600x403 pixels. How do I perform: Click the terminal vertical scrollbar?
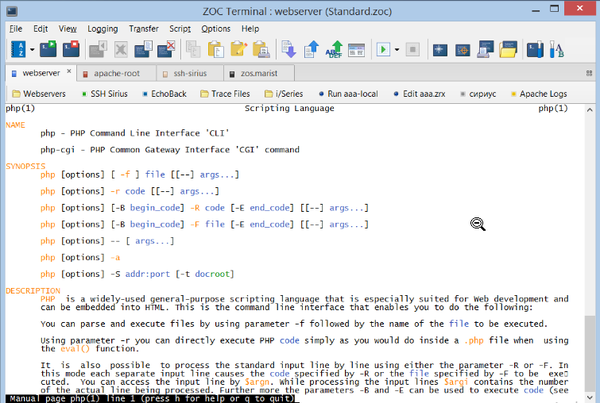(x=593, y=250)
